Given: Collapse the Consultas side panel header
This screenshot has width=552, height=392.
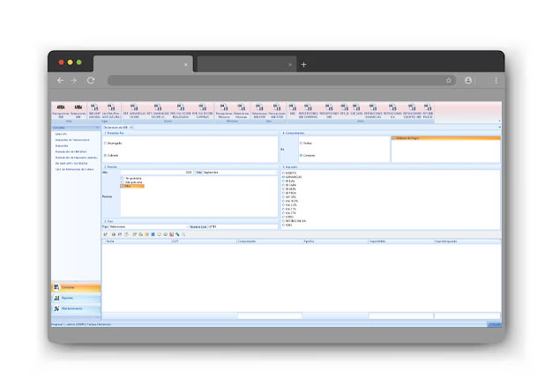Looking at the screenshot, I should [x=98, y=127].
